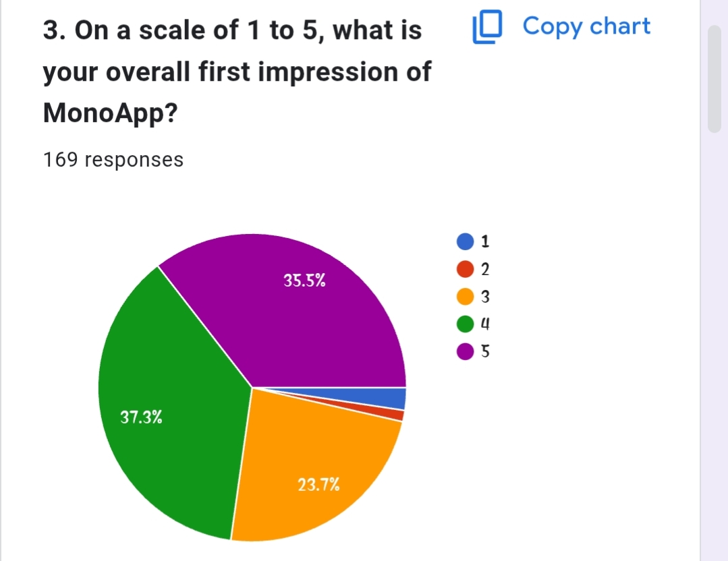The width and height of the screenshot is (728, 561).
Task: Click the blue legend dot for rating 1
Action: (466, 241)
